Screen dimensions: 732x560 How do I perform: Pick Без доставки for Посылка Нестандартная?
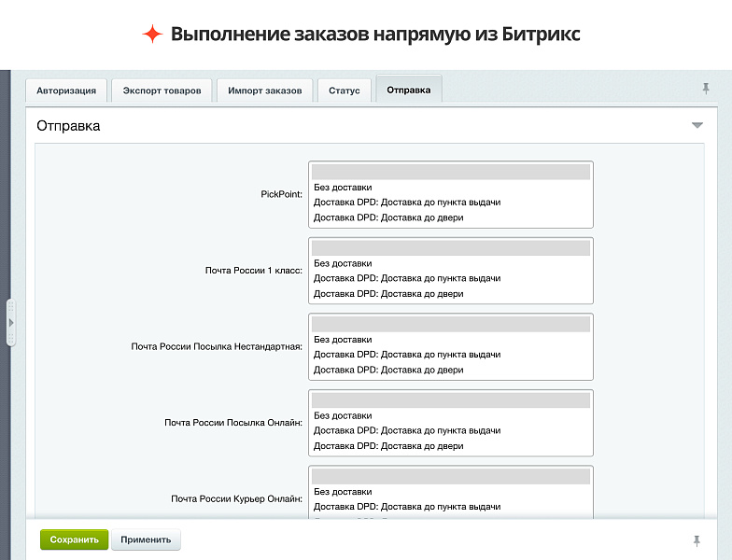[x=343, y=340]
